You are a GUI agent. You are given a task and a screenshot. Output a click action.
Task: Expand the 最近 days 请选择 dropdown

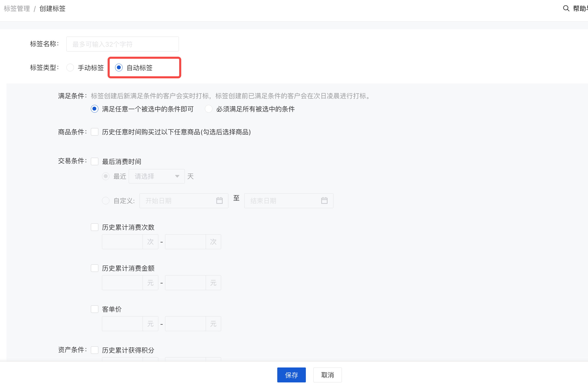coord(157,176)
